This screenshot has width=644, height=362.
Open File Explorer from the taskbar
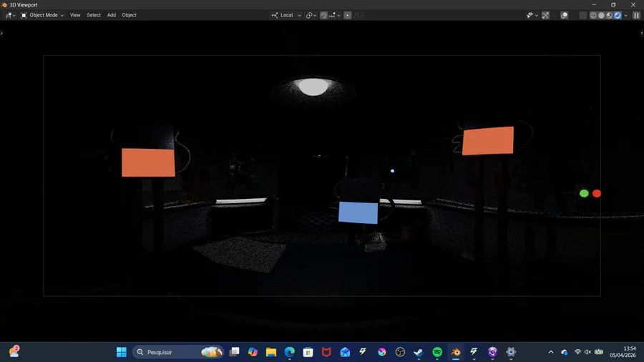click(x=271, y=352)
